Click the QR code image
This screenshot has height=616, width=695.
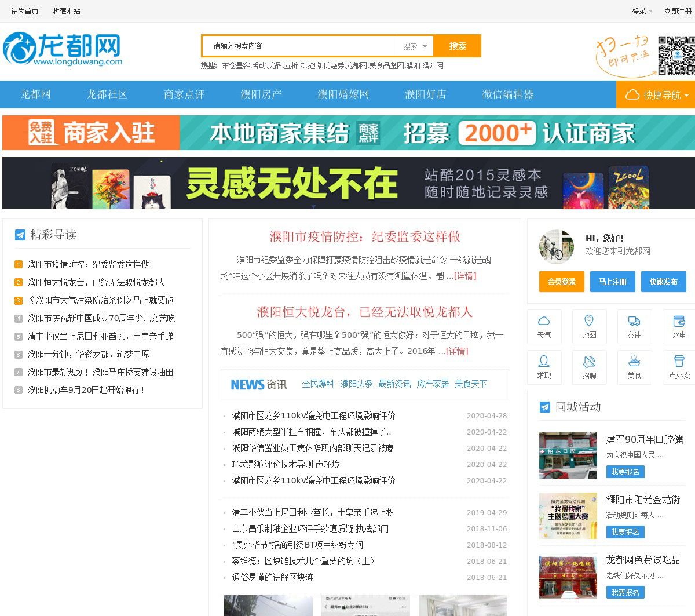(x=676, y=55)
